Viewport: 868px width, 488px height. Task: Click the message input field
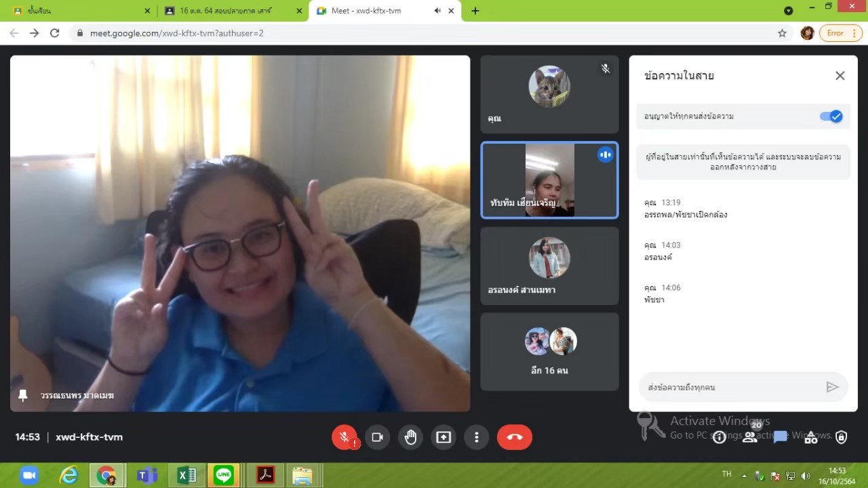(x=729, y=387)
